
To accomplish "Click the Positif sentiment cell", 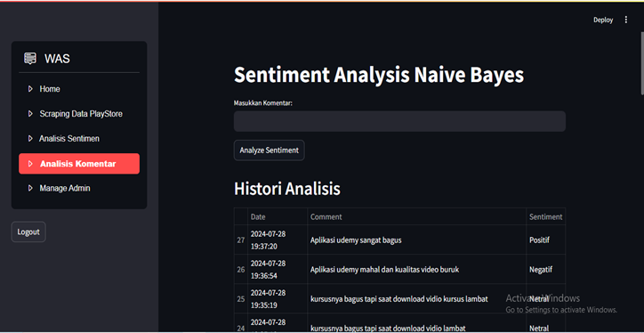I will tap(546, 240).
